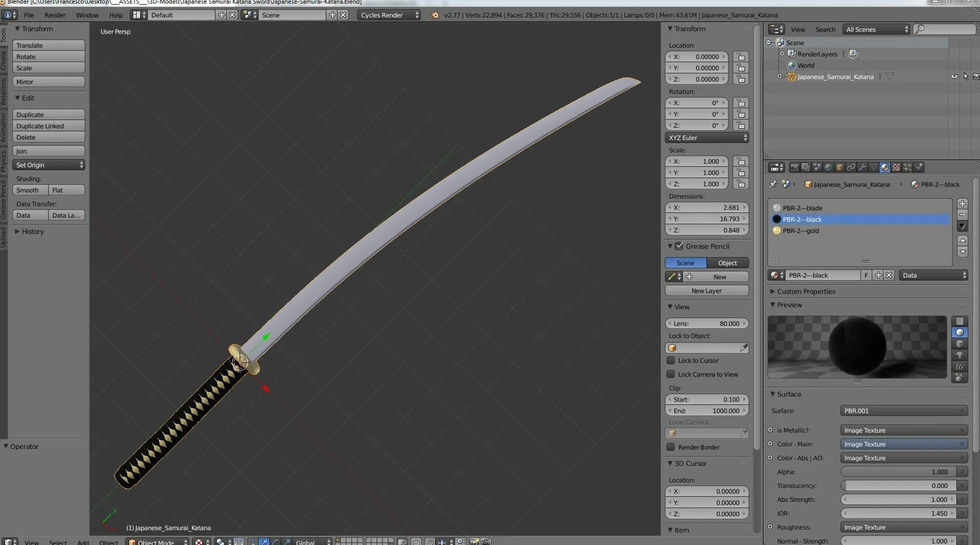Move material slot up with arrow
Image resolution: width=980 pixels, height=545 pixels.
[963, 241]
